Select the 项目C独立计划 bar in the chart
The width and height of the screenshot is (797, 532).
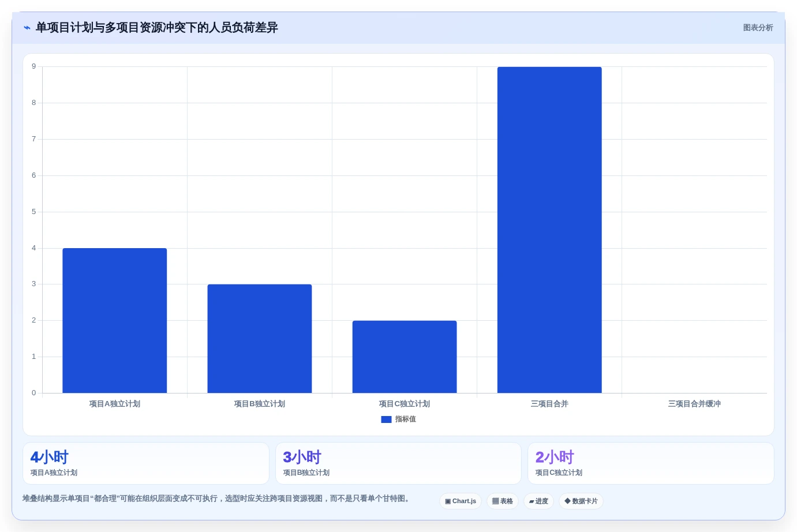coord(405,357)
